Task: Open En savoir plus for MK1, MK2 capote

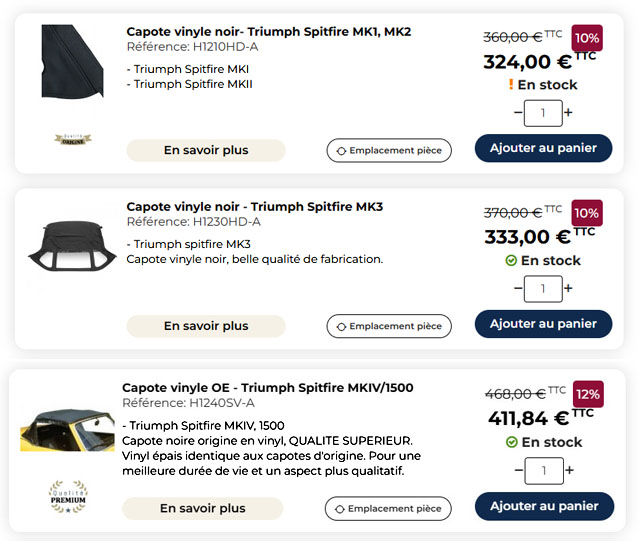Action: [206, 150]
